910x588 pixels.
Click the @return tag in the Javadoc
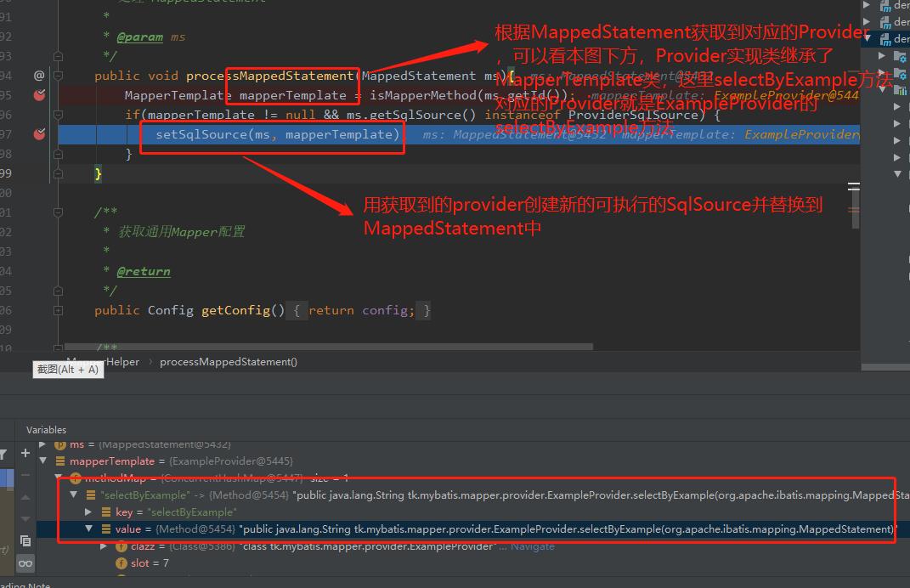(144, 271)
